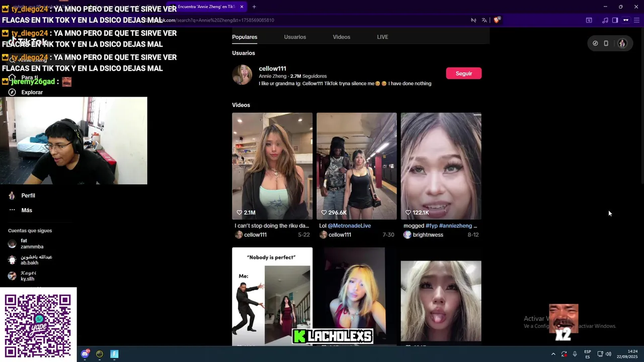Click the three-dots icon beside Más
Viewport: 644px width, 362px height.
(x=12, y=210)
